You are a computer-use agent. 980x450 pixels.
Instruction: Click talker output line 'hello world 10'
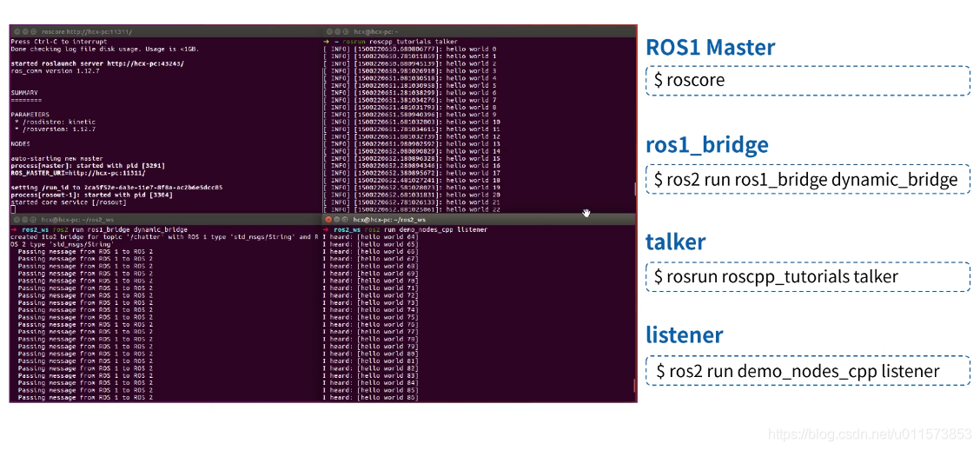tap(412, 122)
